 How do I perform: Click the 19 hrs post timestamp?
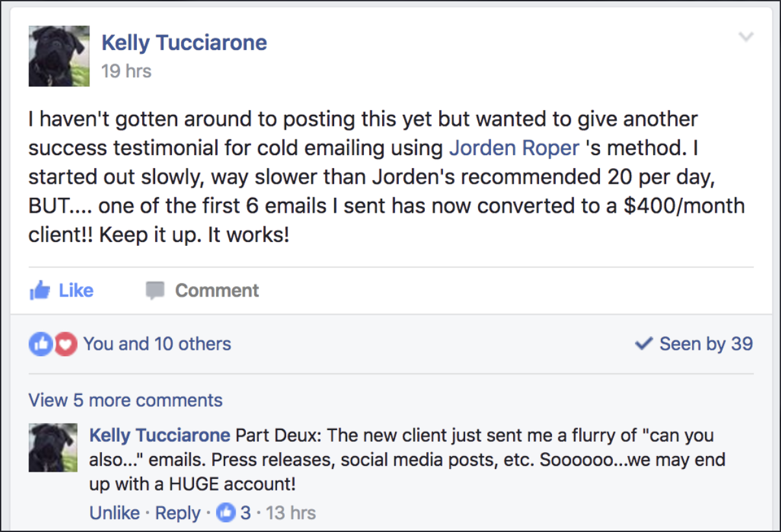click(126, 71)
